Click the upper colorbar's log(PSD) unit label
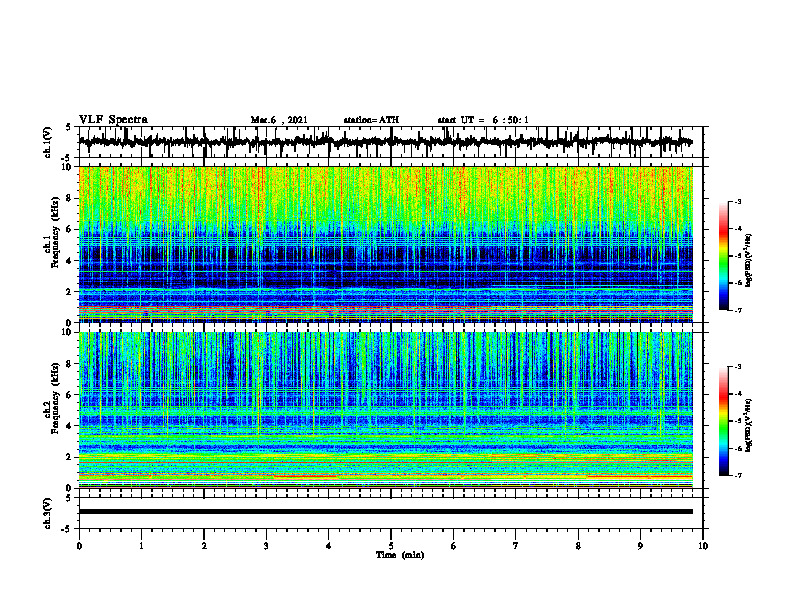792x612 pixels. pos(748,261)
